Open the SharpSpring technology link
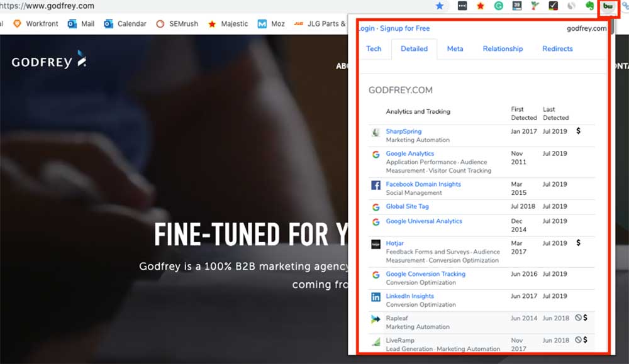The width and height of the screenshot is (629, 364). 404,131
